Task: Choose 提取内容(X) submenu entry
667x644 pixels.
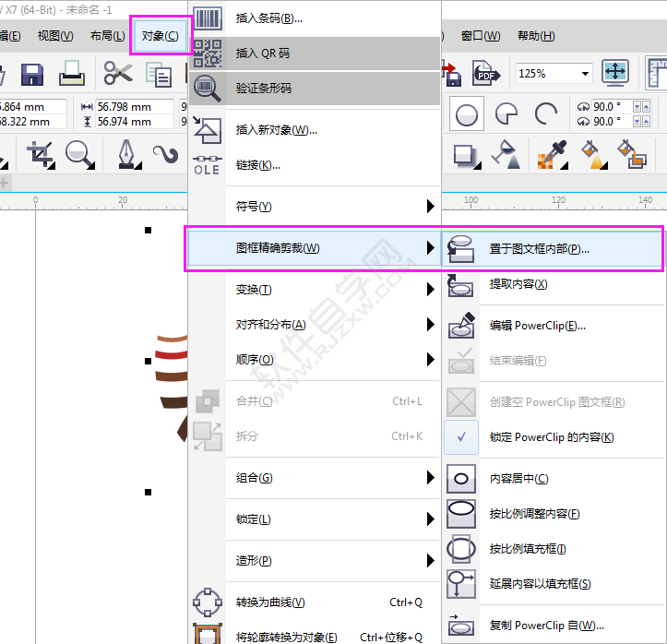Action: (x=553, y=284)
